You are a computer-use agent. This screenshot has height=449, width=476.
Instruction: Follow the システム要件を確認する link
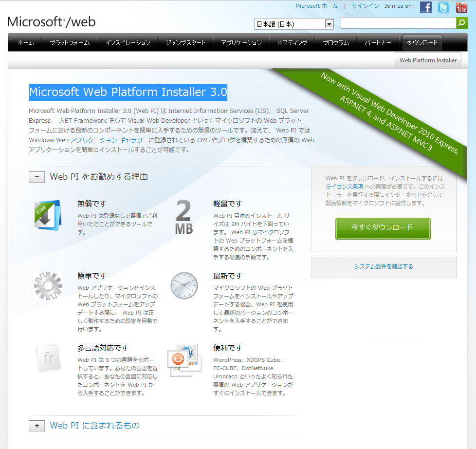[384, 266]
